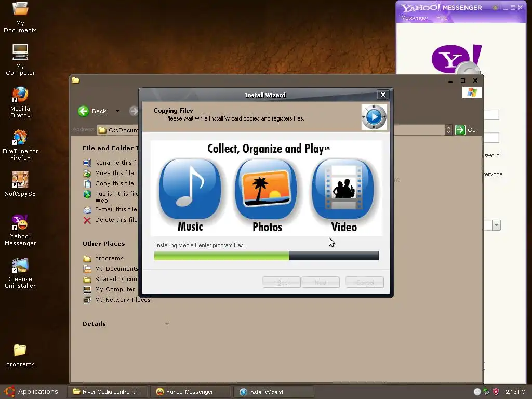Click the Media Center play logo icon
532x399 pixels.
[x=374, y=117]
